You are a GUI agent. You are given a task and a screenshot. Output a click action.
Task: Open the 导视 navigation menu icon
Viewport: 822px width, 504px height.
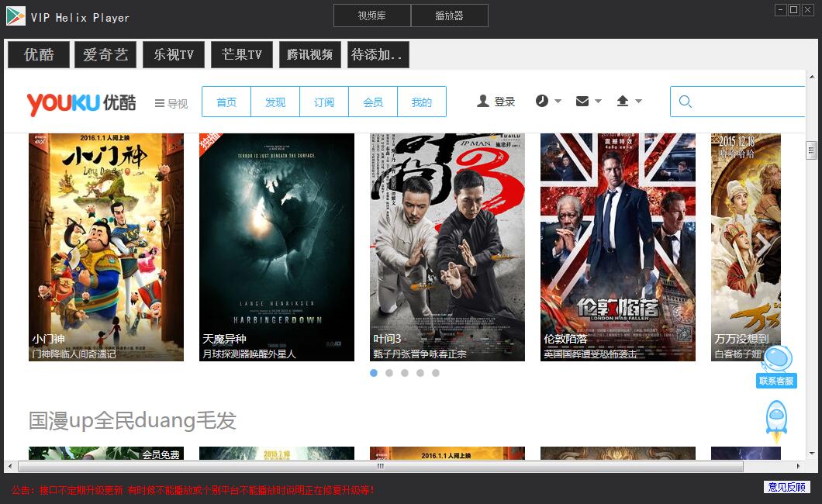pyautogui.click(x=160, y=103)
